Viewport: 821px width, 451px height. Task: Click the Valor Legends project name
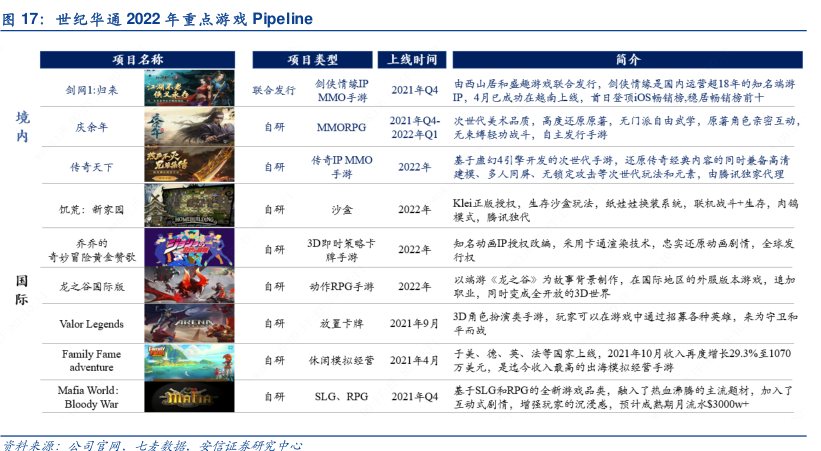coord(91,324)
